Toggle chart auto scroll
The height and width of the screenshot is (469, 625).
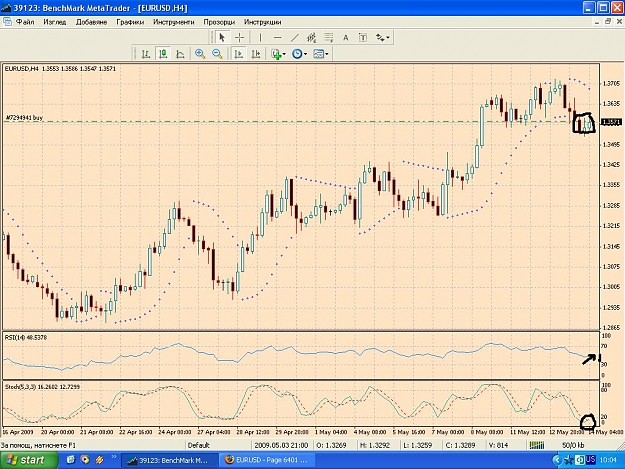239,54
